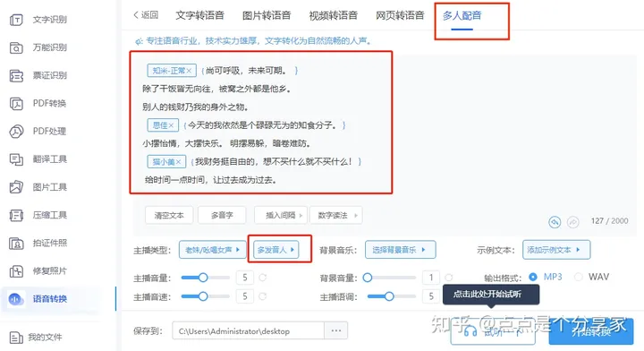Viewport: 644px width, 351px height.
Task: Click the 清空文本 button
Action: 169,216
